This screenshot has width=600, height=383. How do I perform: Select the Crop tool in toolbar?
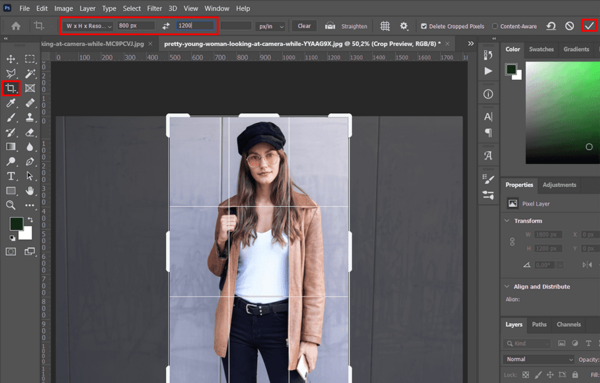point(11,88)
